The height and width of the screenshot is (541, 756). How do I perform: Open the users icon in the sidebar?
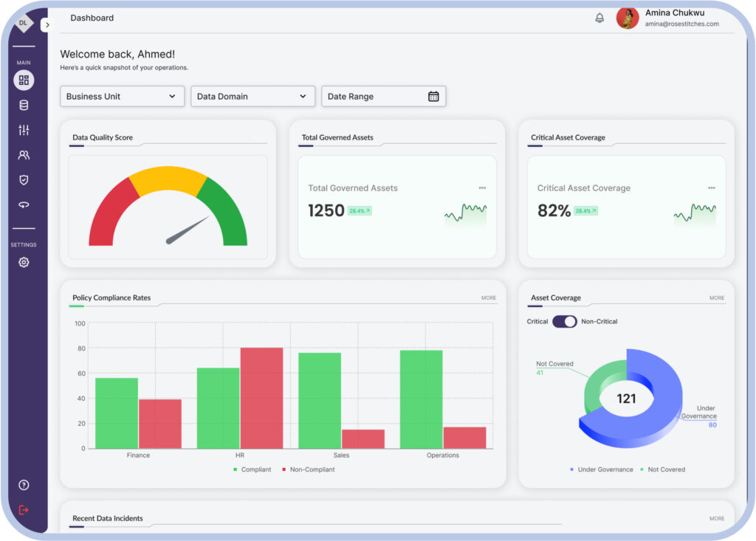(x=23, y=155)
